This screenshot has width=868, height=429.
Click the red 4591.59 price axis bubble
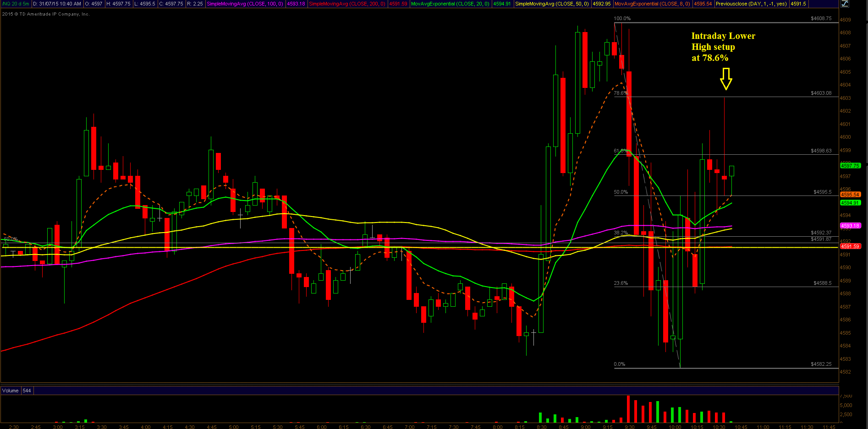(x=850, y=246)
